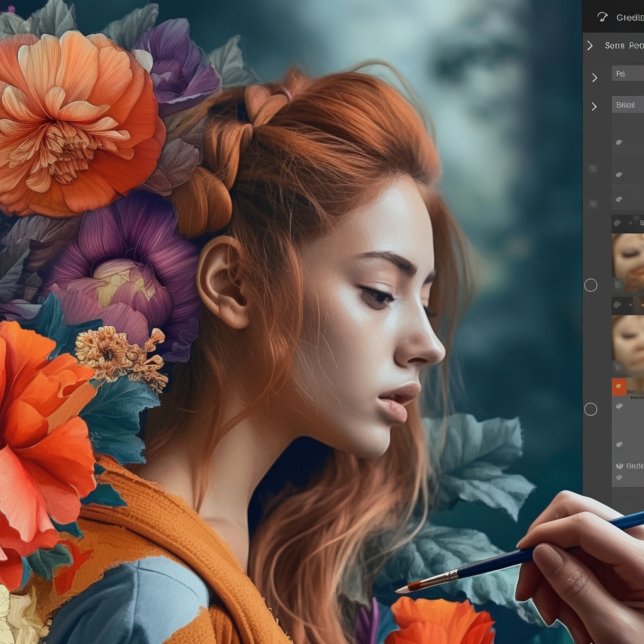Click into the BRel field
Image resolution: width=644 pixels, height=644 pixels.
pyautogui.click(x=628, y=105)
